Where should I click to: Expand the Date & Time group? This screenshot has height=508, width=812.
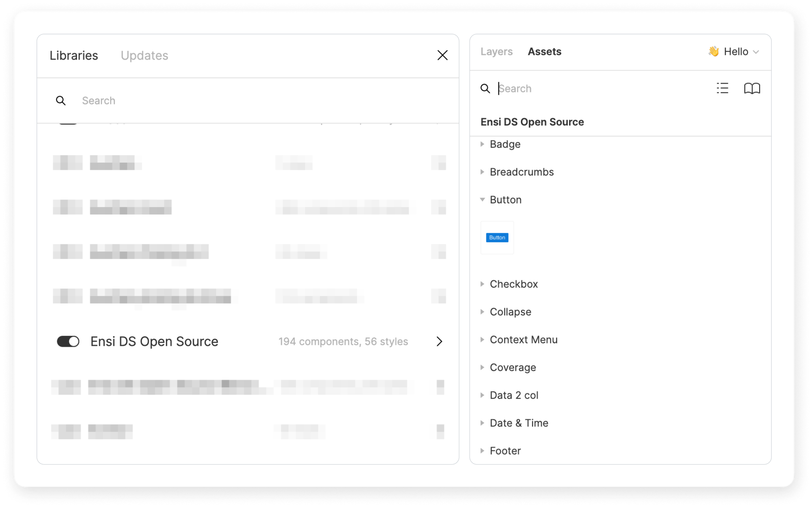[483, 423]
